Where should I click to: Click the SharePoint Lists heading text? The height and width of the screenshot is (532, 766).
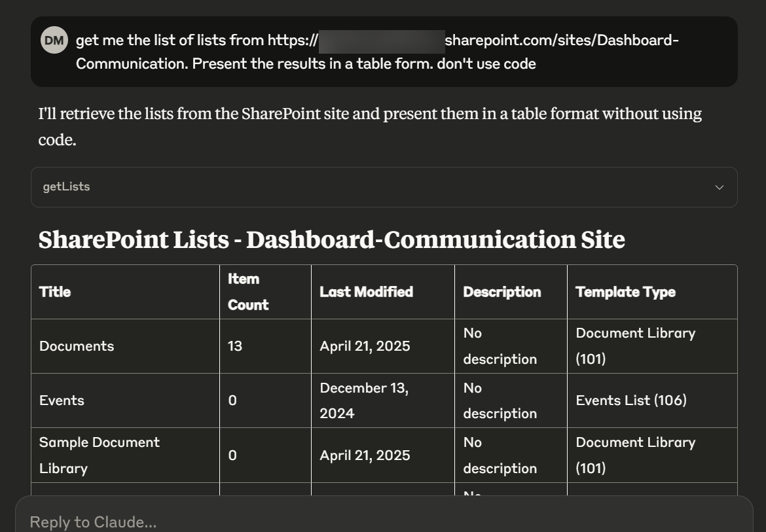(331, 239)
